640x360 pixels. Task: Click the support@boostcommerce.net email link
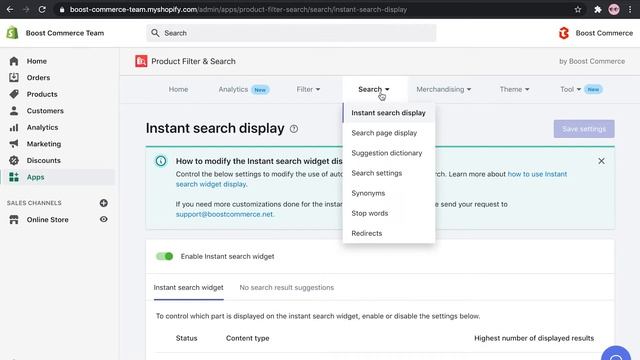(x=224, y=214)
